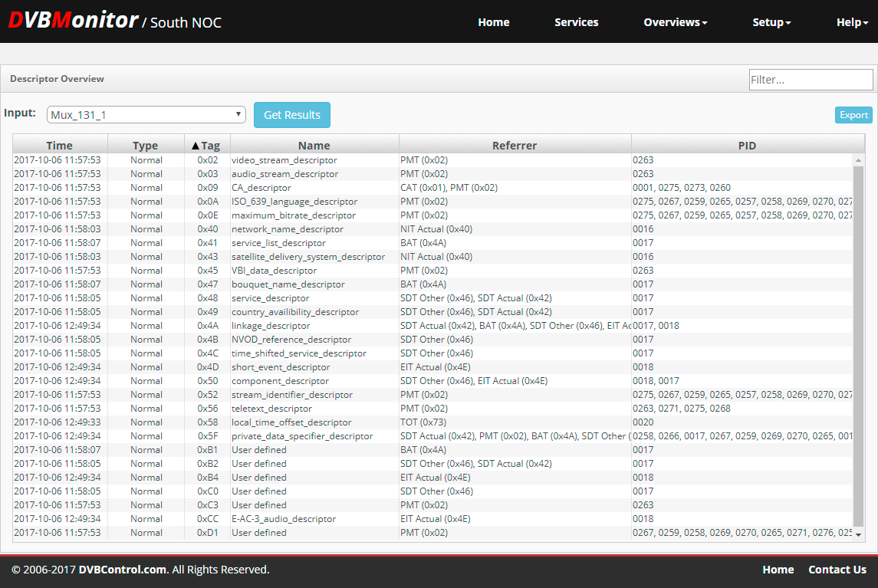
Task: Click the Export button
Action: coord(853,115)
